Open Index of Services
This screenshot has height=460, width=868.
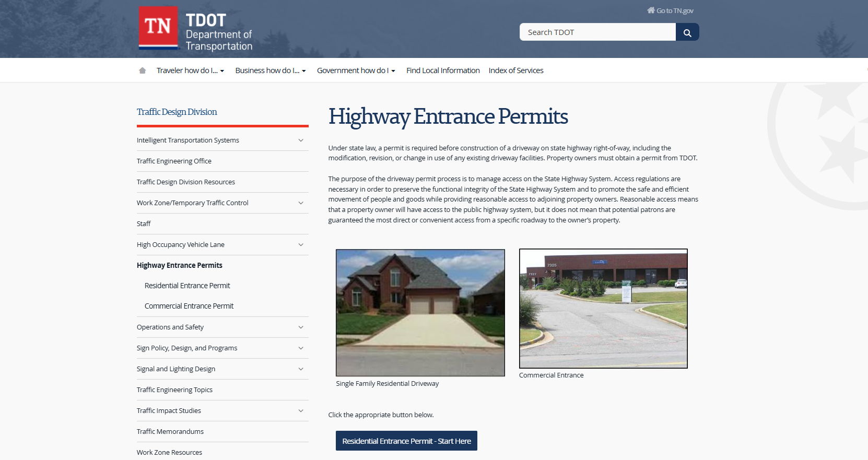click(x=516, y=70)
